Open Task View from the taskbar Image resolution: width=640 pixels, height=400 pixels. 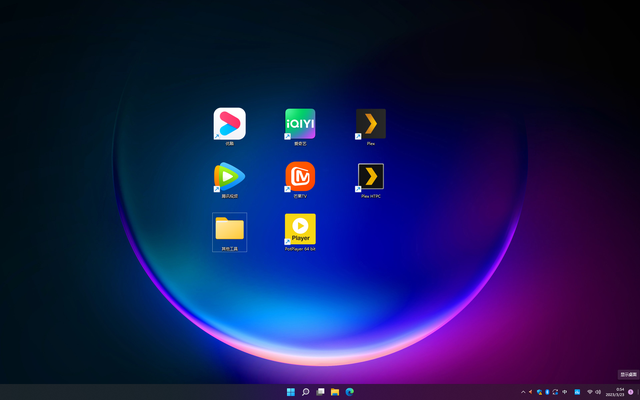pyautogui.click(x=320, y=392)
